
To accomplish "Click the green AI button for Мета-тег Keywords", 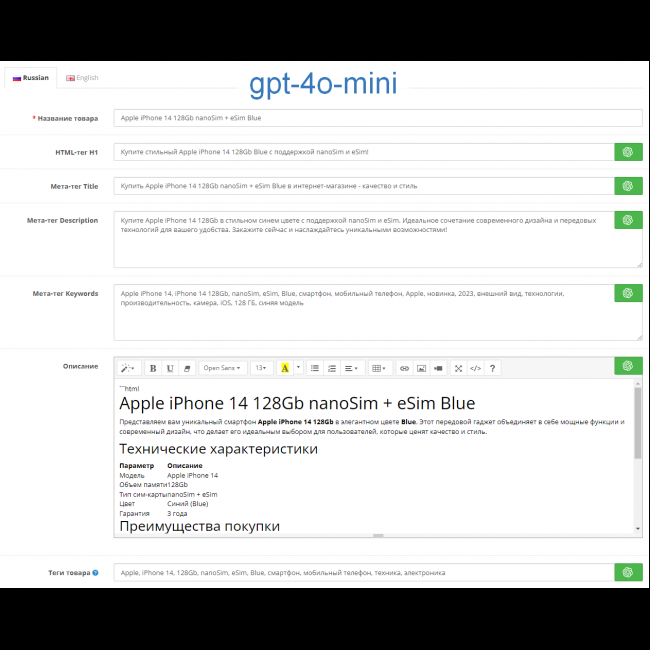I will coord(628,293).
